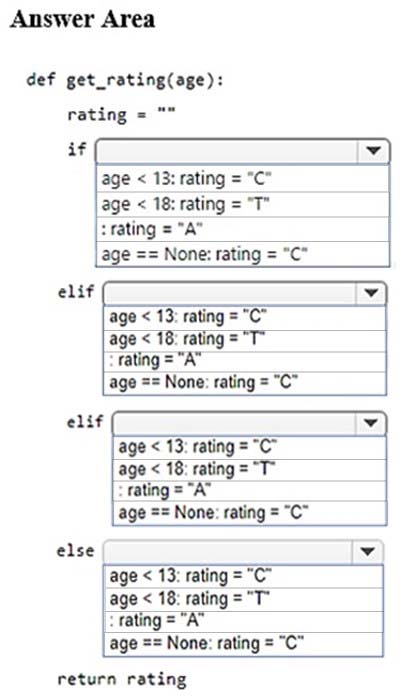The image size is (414, 697).
Task: Choose ': rating = "A"' option under 'else'
Action: [x=243, y=621]
